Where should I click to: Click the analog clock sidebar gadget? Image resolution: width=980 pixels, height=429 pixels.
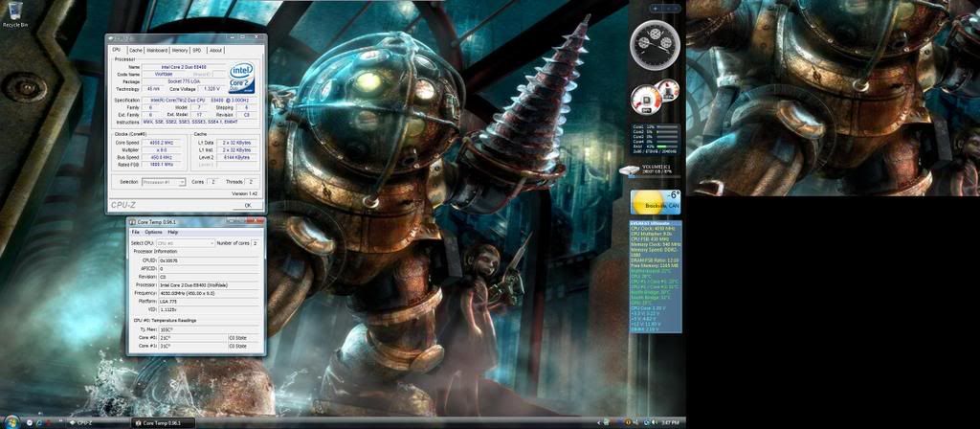click(655, 44)
